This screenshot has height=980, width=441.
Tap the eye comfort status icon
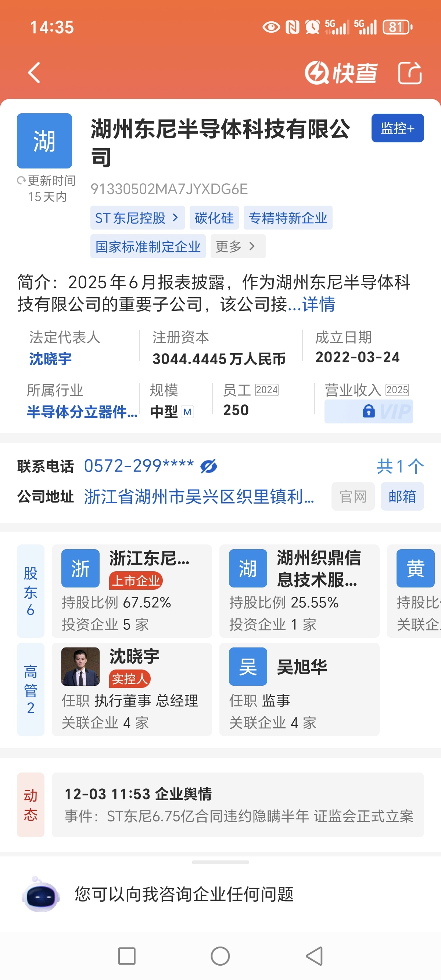point(271,27)
